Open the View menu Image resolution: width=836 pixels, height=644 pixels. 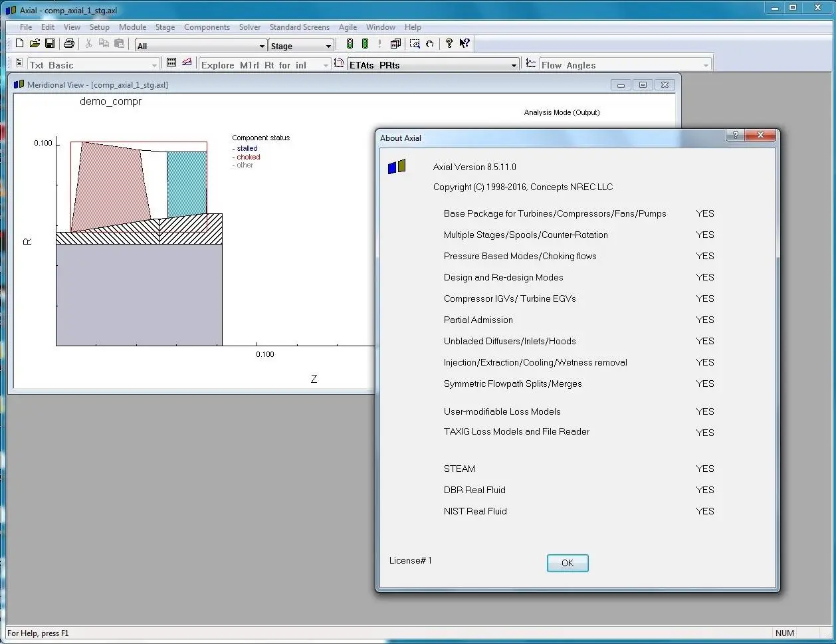pos(72,27)
